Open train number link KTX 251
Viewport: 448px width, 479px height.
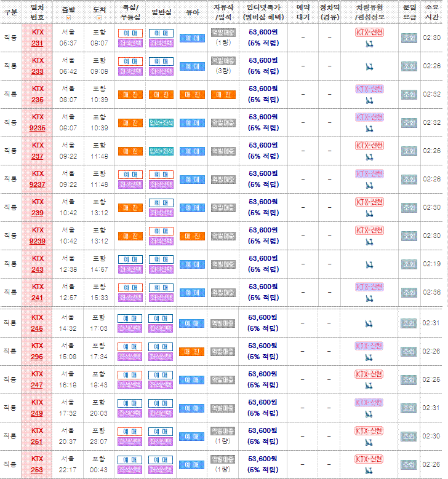tap(37, 441)
